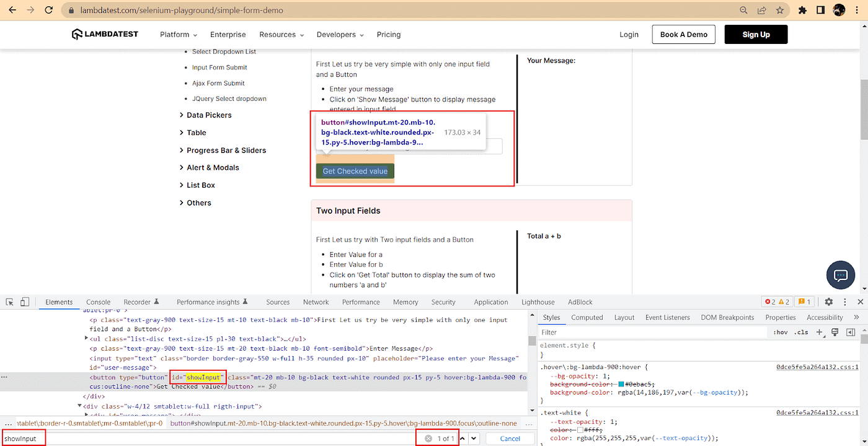Switch to the Console tab
Image resolution: width=868 pixels, height=446 pixels.
click(x=98, y=302)
